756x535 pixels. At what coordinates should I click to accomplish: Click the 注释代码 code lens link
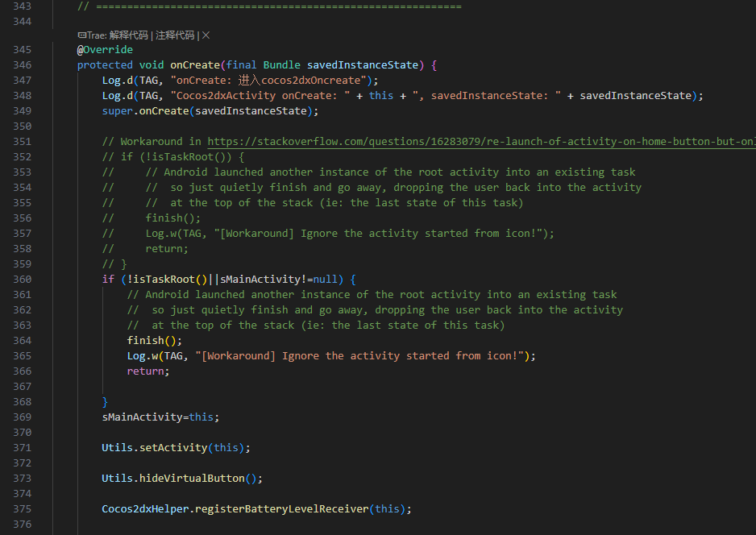[175, 35]
